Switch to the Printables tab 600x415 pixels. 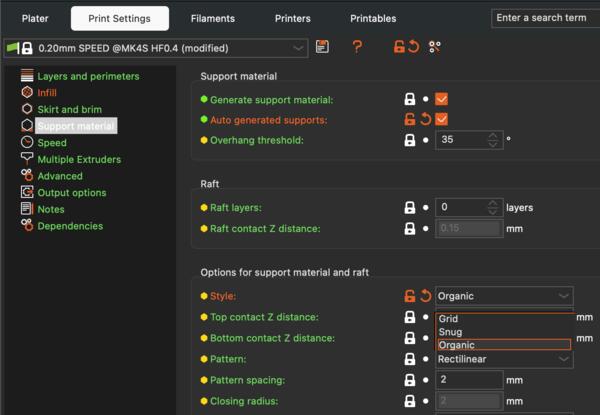pos(373,18)
